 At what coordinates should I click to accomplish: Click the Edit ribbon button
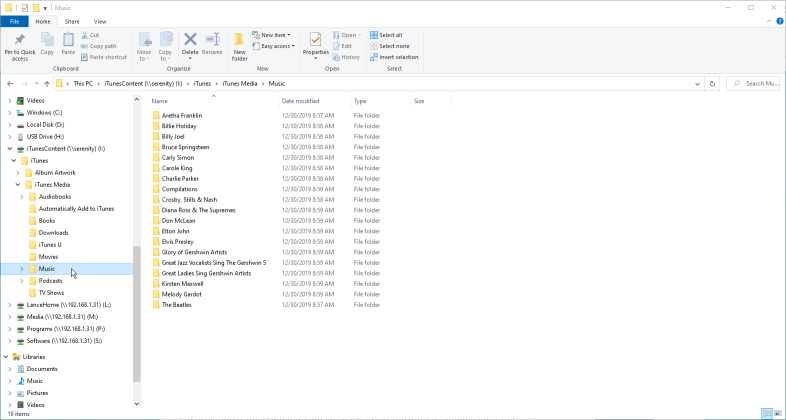click(x=342, y=46)
